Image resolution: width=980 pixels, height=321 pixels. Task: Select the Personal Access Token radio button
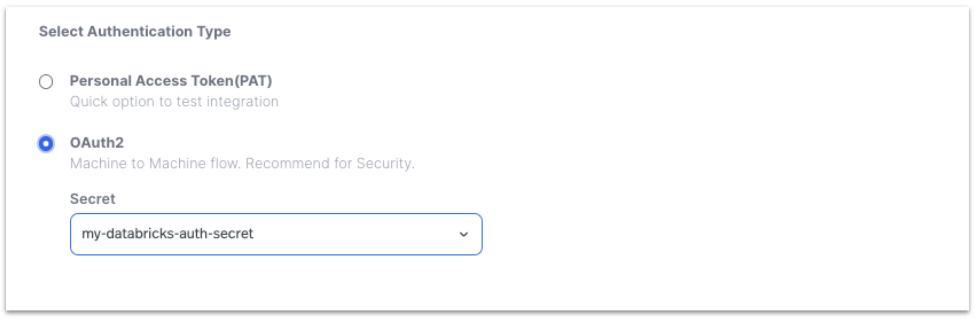(x=46, y=82)
